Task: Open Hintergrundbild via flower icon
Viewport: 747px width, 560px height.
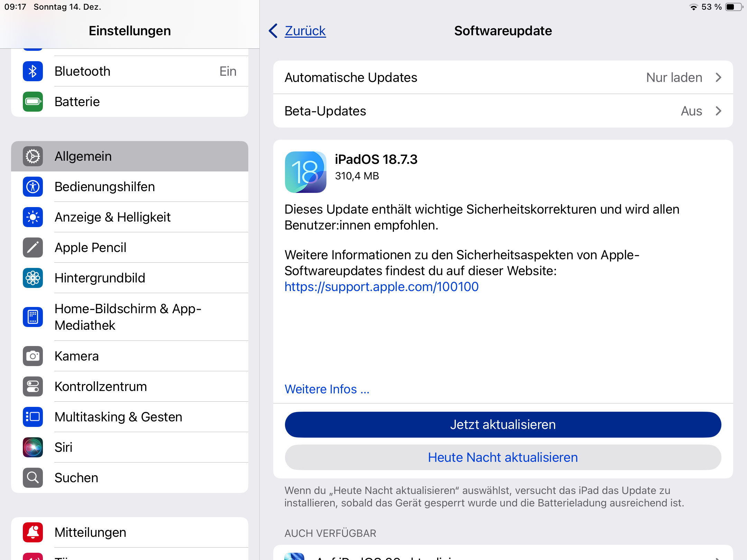Action: pyautogui.click(x=33, y=278)
